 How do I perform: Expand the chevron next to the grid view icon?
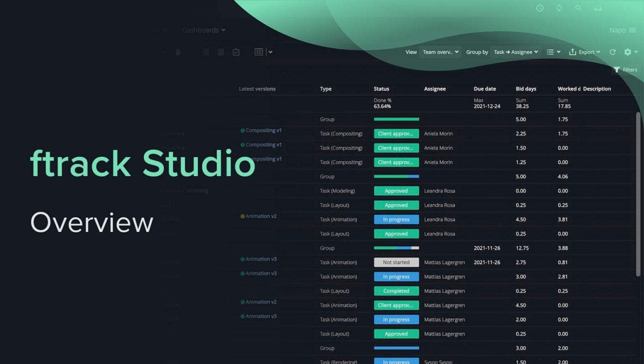click(x=270, y=52)
